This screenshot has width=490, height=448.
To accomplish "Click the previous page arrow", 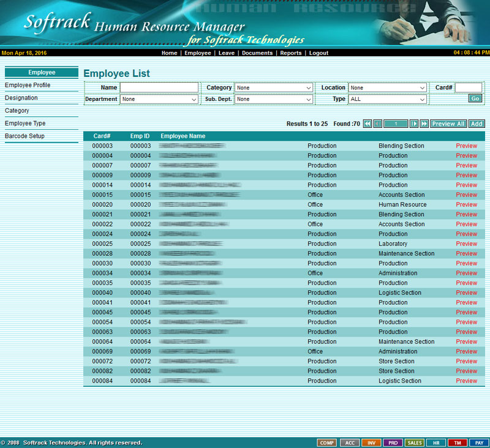I will point(377,124).
